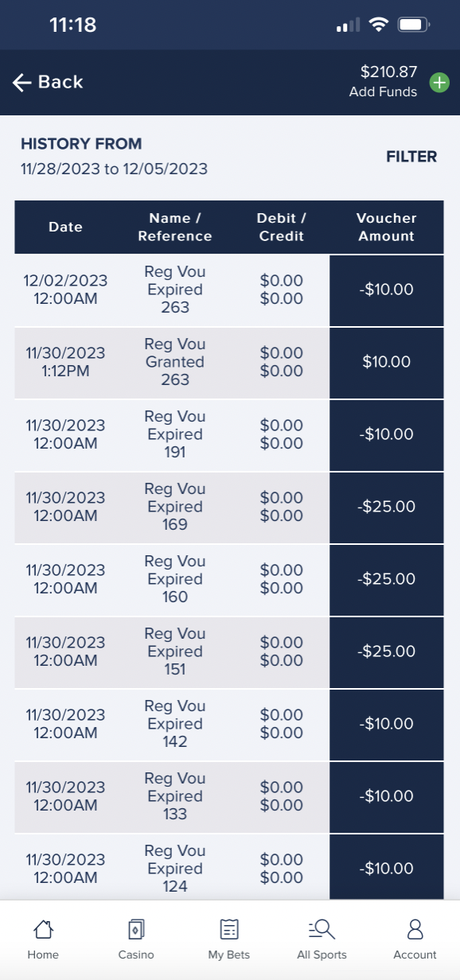Select the Add Funds link
The width and height of the screenshot is (460, 980).
tap(383, 91)
